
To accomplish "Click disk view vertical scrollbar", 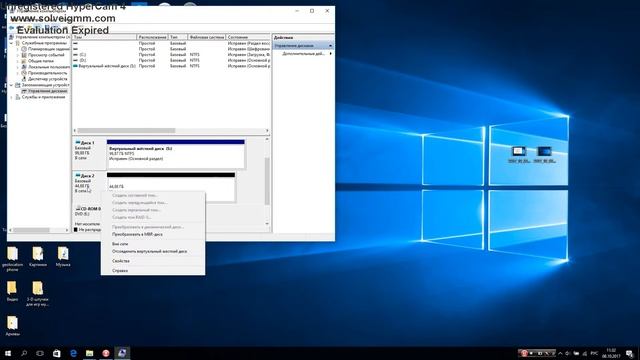I will 267,181.
